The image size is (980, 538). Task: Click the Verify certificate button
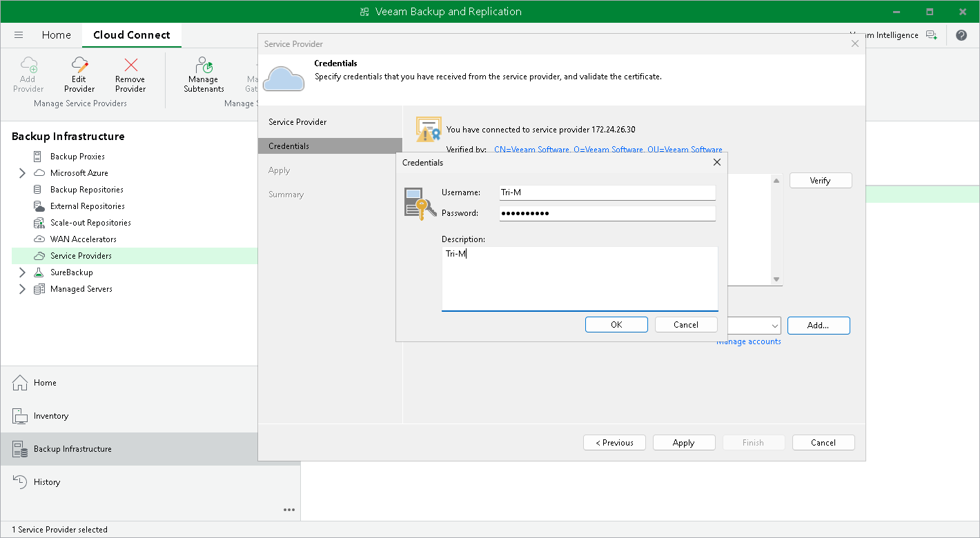(x=821, y=181)
